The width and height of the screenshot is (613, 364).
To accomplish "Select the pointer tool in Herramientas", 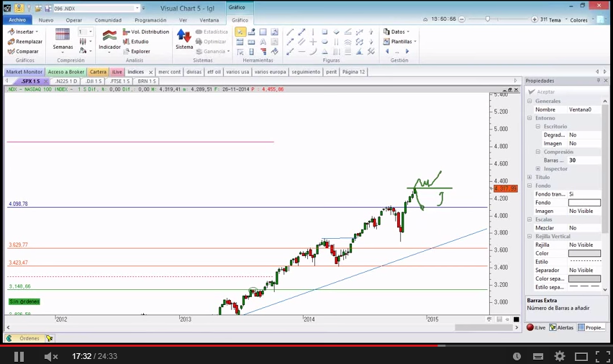I will 240,32.
